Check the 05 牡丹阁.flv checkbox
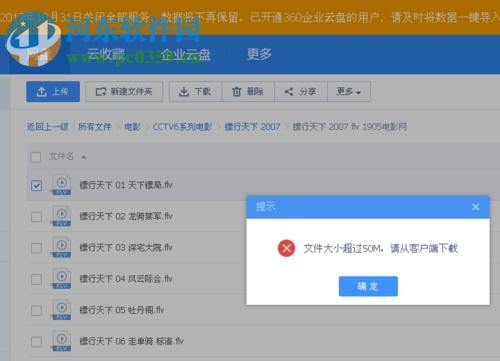500x361 pixels. click(36, 311)
